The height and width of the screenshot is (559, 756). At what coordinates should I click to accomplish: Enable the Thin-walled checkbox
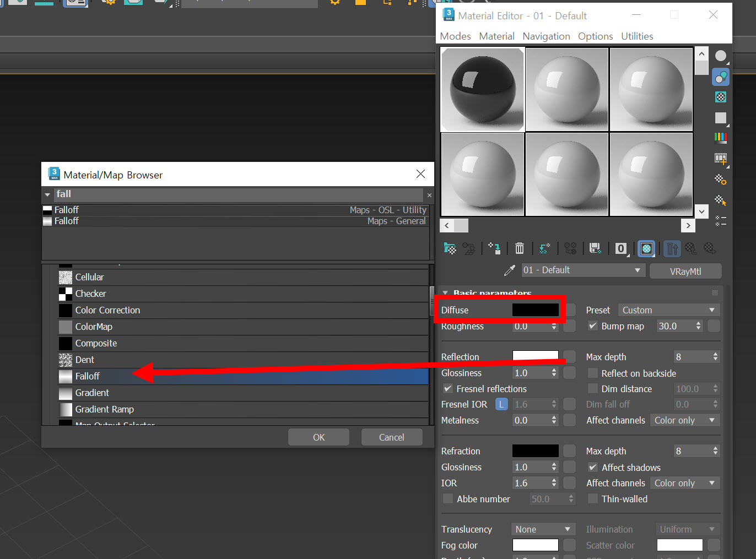coord(593,499)
